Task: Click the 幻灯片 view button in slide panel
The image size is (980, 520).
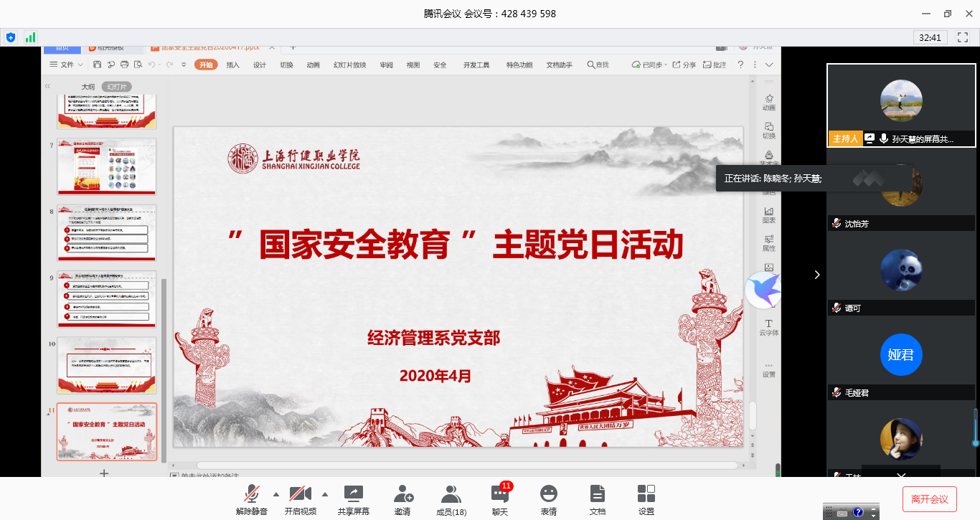Action: click(116, 87)
